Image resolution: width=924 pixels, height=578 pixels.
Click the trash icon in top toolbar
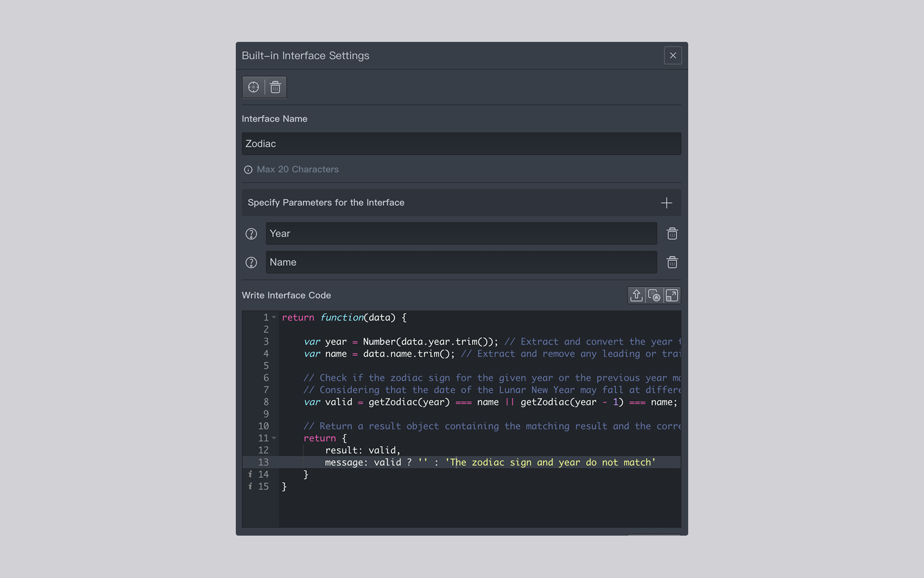pyautogui.click(x=275, y=87)
